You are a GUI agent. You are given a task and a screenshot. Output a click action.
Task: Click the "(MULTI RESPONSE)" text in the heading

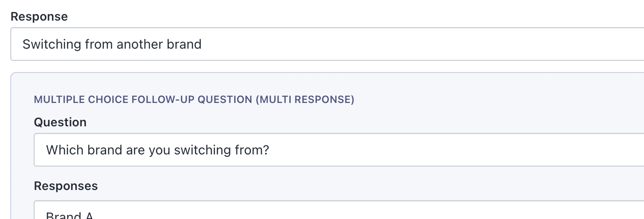pos(305,100)
